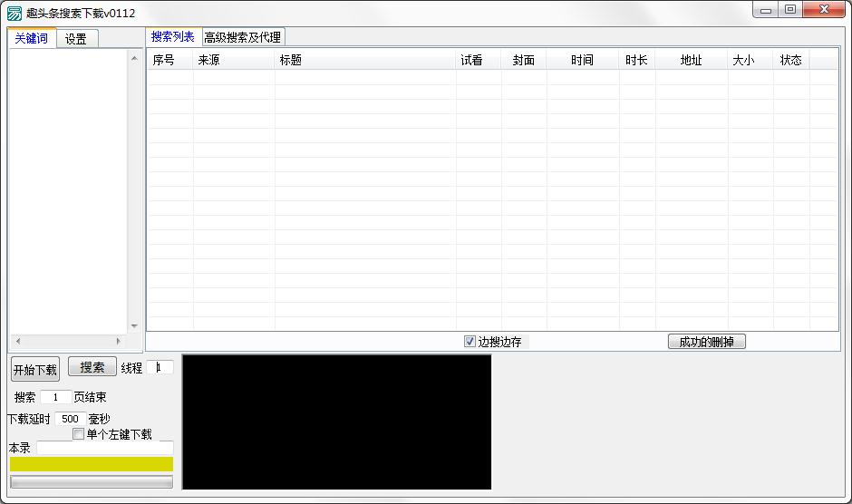Click keyword list scroll-right arrow
The width and height of the screenshot is (852, 504).
pyautogui.click(x=119, y=341)
